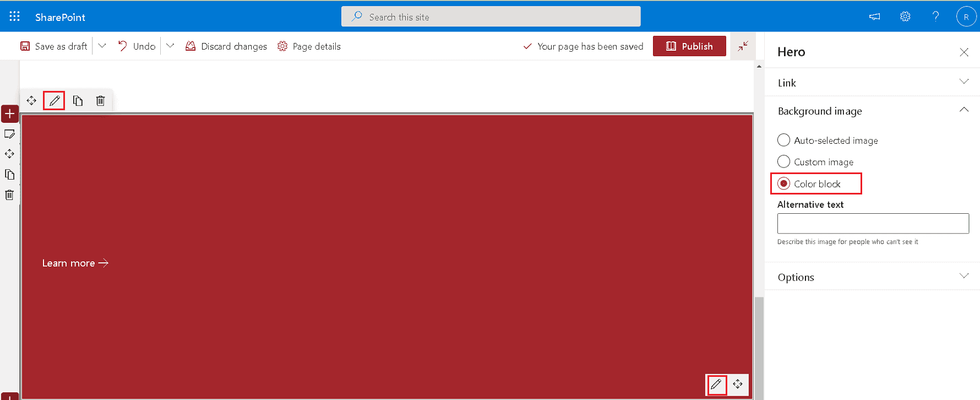This screenshot has width=980, height=400.
Task: Select Custom image option
Action: click(x=815, y=162)
